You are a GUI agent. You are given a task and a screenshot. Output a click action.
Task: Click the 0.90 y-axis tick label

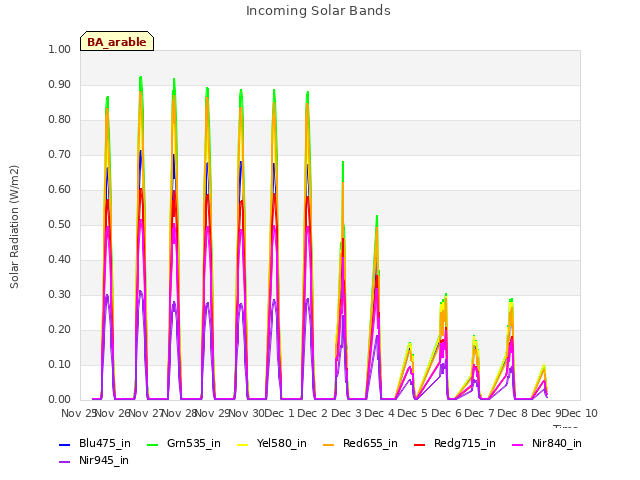pos(60,84)
